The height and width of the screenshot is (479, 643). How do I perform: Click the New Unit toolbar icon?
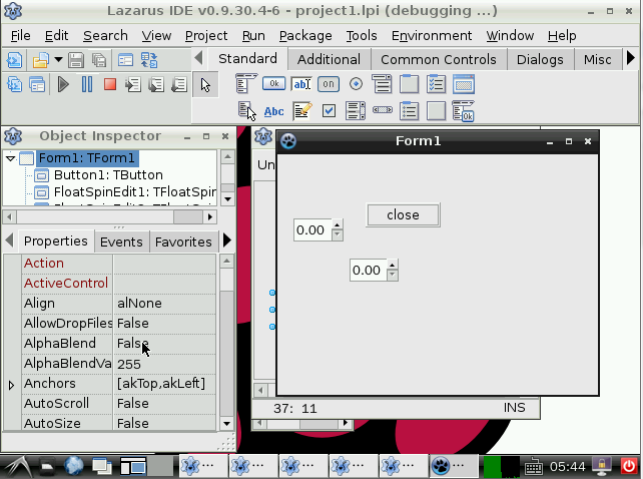14,60
